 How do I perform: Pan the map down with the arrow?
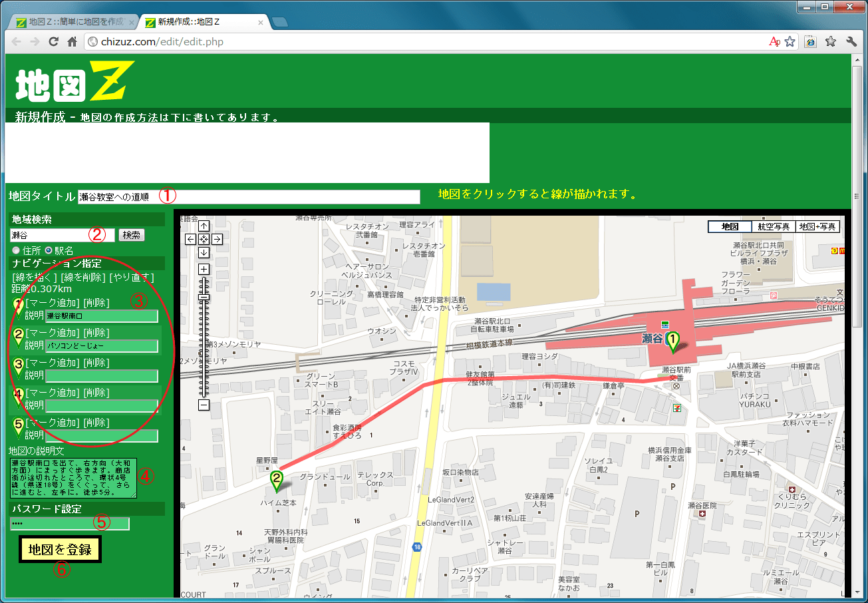(204, 252)
